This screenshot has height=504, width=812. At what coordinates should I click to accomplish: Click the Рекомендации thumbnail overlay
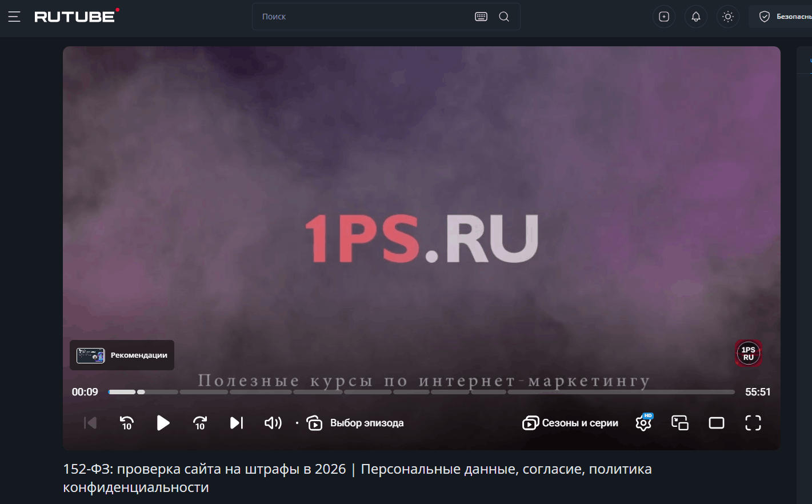tap(89, 355)
